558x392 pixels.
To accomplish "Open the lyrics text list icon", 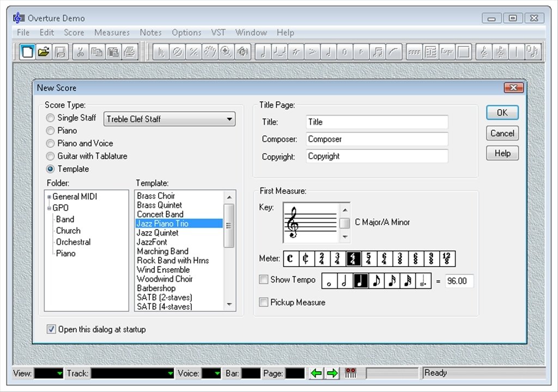I will pos(430,52).
